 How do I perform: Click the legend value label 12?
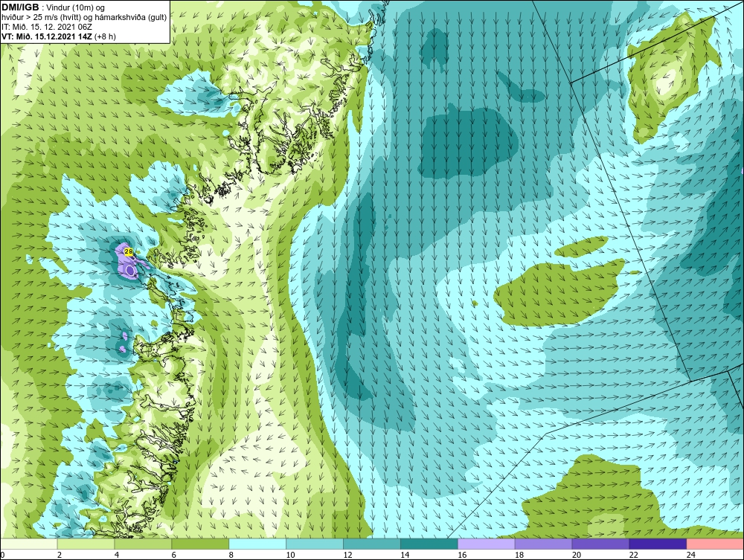(x=347, y=555)
